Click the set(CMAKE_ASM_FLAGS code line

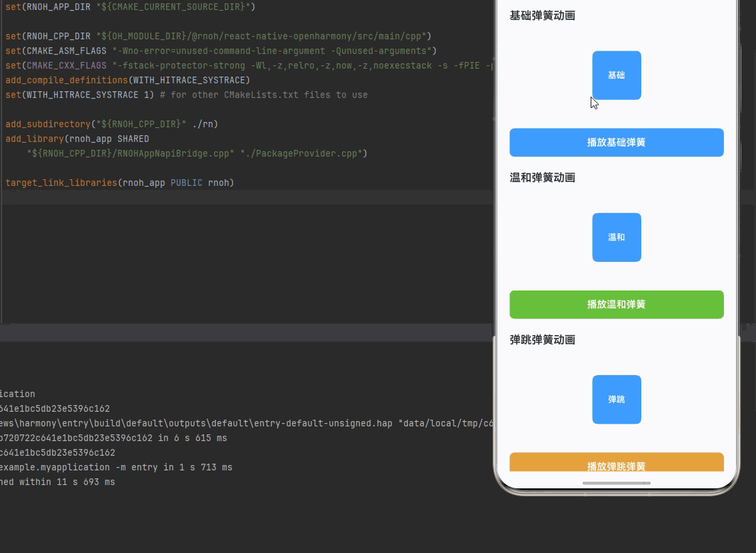[x=221, y=51]
